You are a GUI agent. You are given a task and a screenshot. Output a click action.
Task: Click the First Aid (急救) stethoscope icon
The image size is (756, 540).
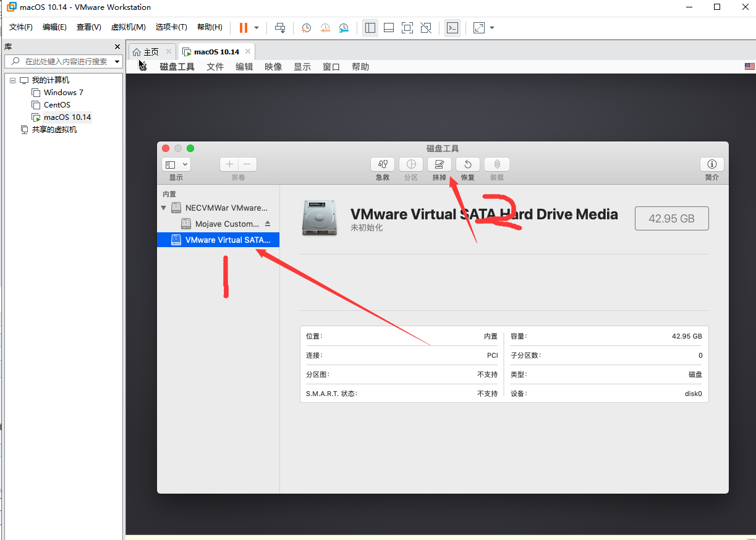[x=383, y=164]
